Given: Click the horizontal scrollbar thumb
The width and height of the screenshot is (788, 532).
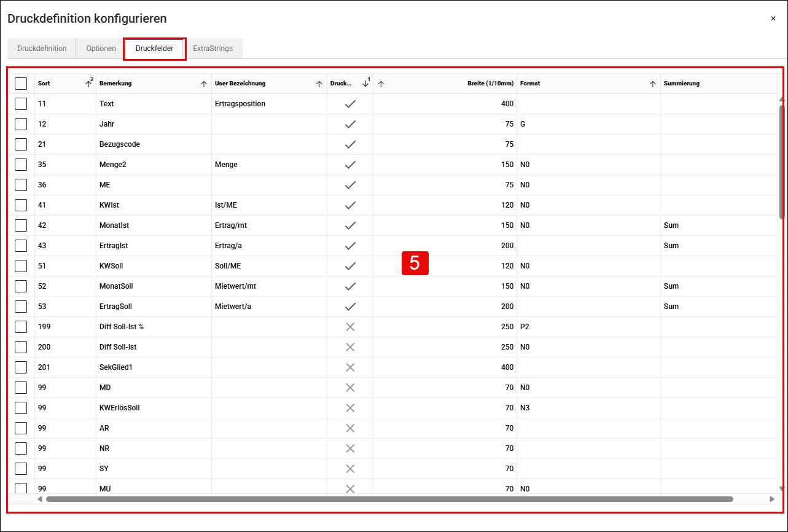Looking at the screenshot, I should pyautogui.click(x=389, y=499).
